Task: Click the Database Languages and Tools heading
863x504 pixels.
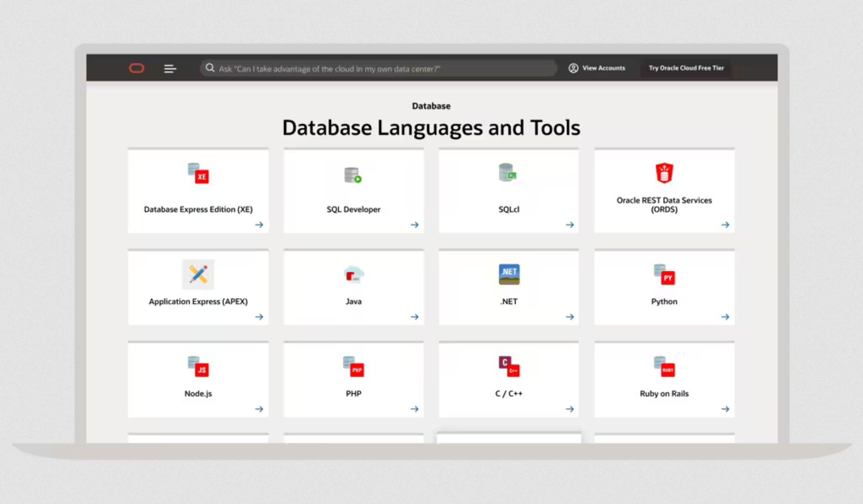Action: click(x=431, y=128)
